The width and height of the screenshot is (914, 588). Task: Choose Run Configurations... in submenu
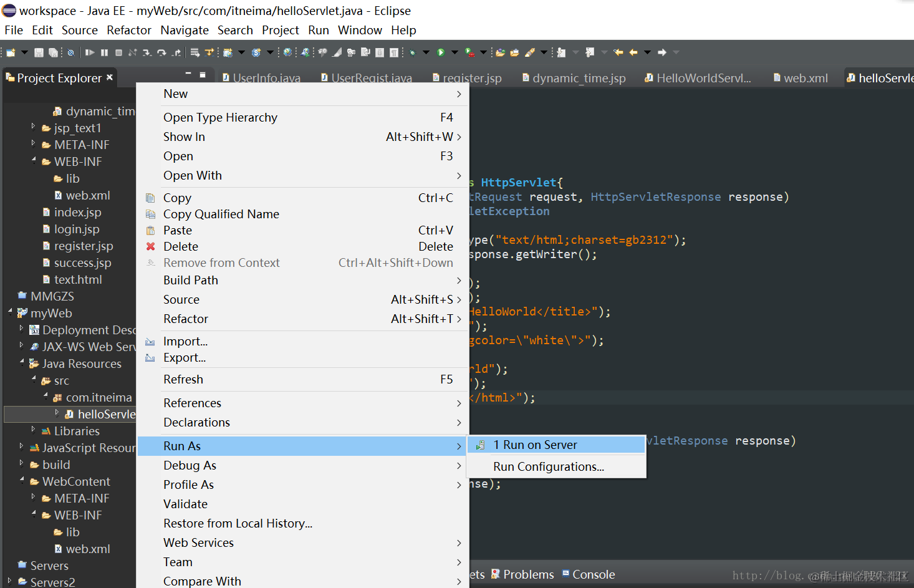[556, 466]
